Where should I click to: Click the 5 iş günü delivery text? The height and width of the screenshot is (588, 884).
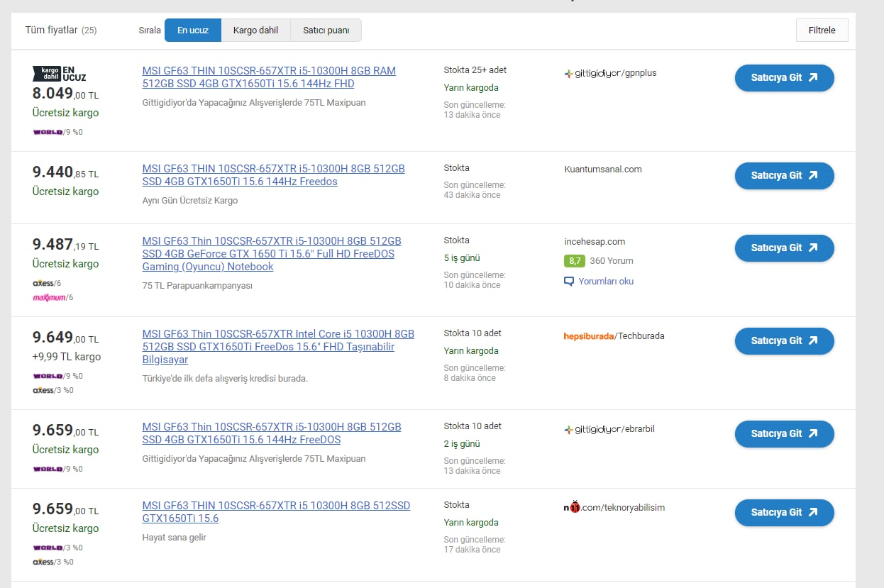462,258
